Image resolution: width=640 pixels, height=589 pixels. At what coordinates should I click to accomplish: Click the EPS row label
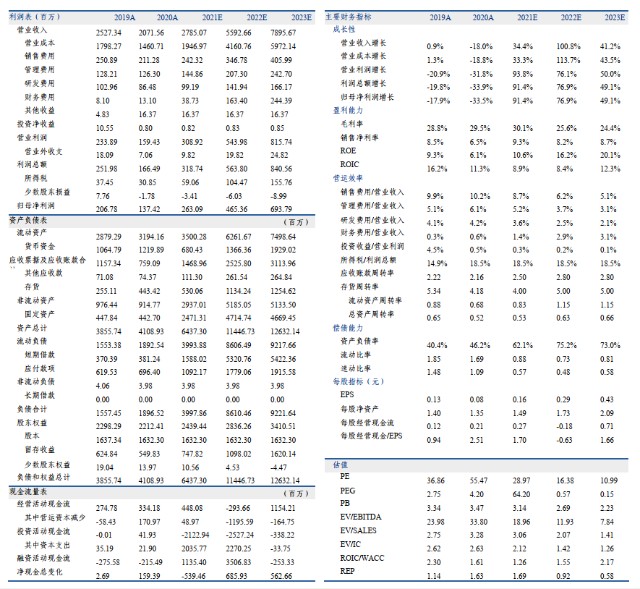point(347,393)
